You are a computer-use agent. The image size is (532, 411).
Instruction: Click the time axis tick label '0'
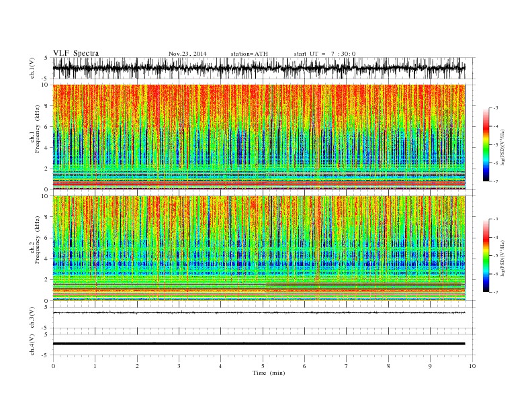click(x=53, y=366)
